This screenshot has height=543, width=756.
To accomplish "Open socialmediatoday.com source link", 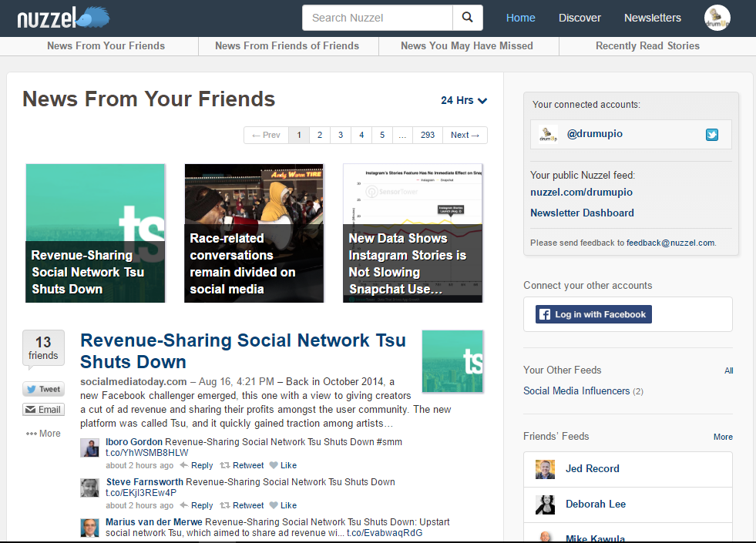I will [133, 381].
